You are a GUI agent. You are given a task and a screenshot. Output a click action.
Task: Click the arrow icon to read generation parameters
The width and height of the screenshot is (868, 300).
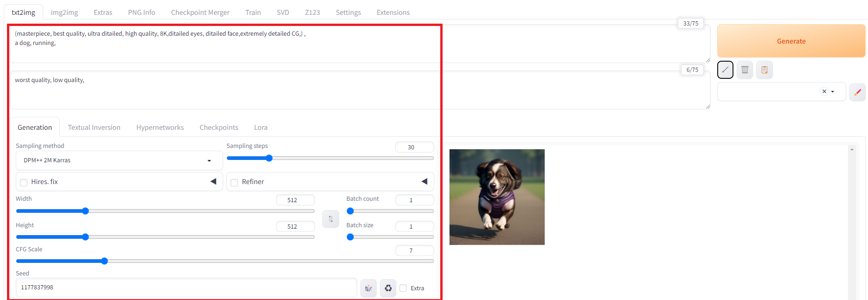click(725, 70)
